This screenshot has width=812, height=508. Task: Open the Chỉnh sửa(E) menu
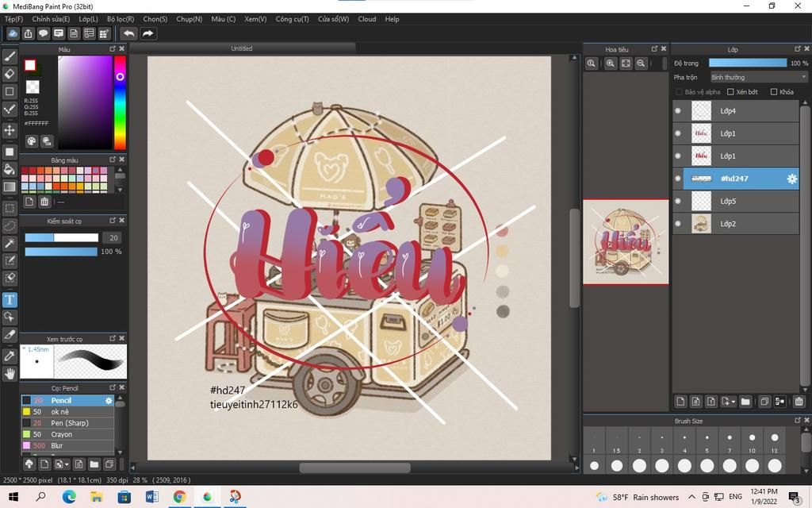click(x=51, y=19)
